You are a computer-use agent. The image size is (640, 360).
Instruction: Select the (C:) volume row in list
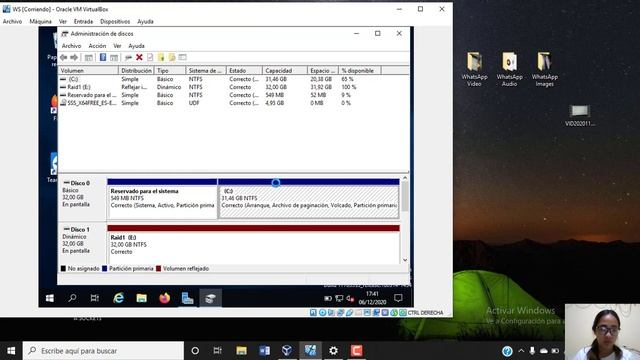tap(233, 79)
